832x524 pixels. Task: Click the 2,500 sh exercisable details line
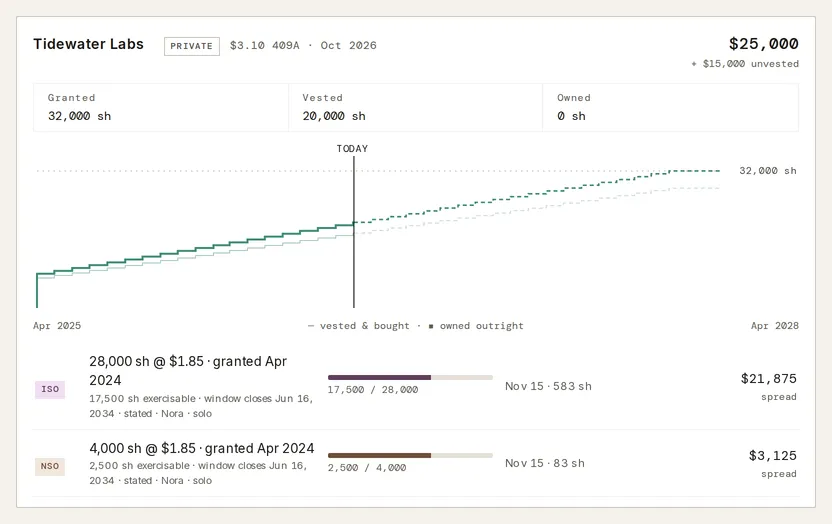click(x=198, y=473)
